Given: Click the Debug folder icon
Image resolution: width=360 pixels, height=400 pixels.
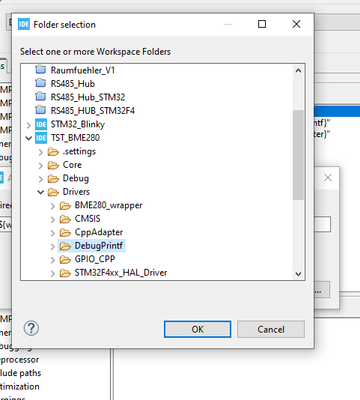Looking at the screenshot, I should click(53, 179).
